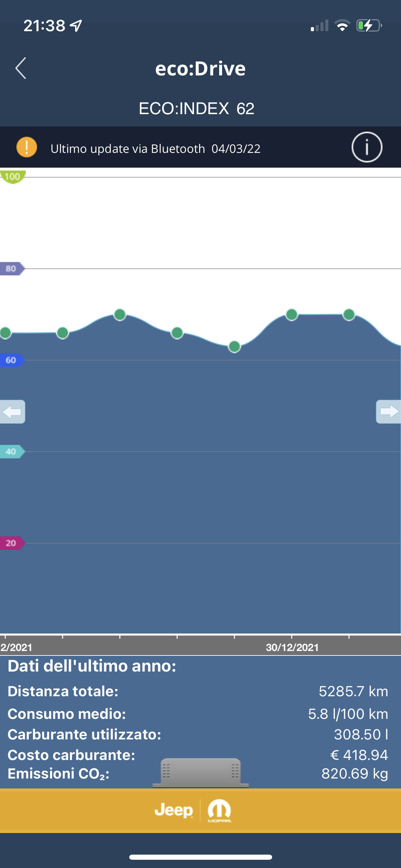This screenshot has width=401, height=868.
Task: Navigate chart left with arrow button
Action: (x=12, y=411)
